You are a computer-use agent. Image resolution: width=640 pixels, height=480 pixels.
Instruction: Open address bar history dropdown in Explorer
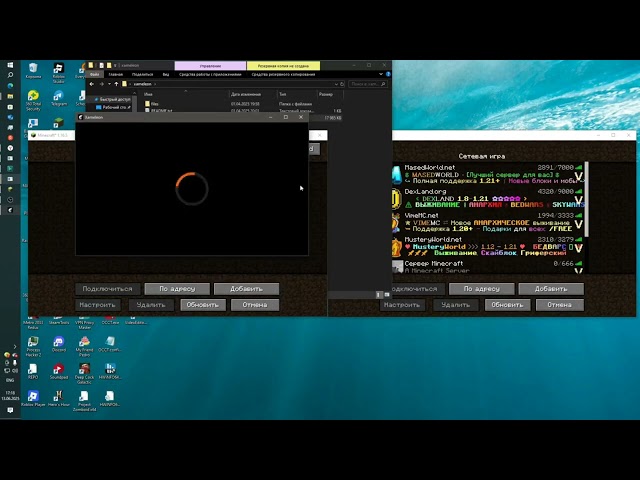[x=336, y=84]
